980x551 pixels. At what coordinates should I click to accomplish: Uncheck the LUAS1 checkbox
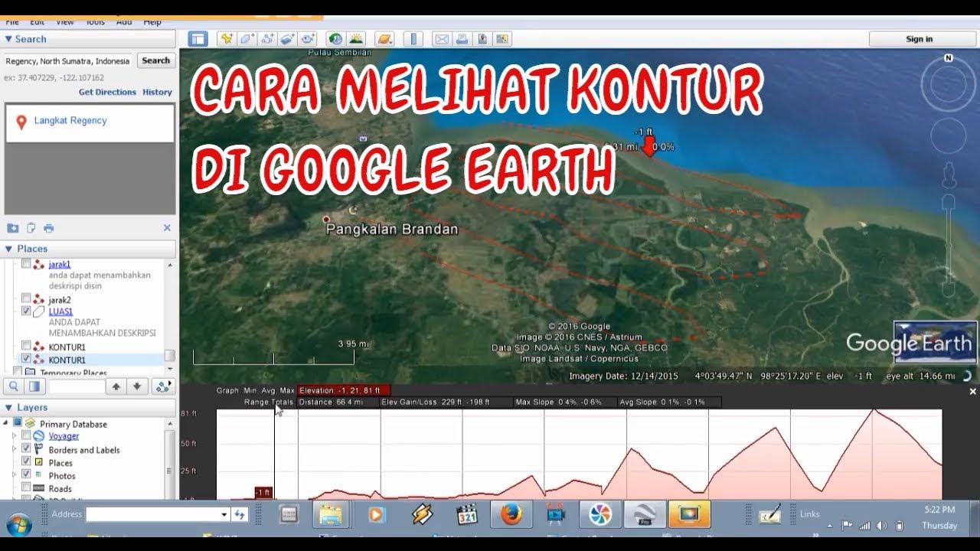(x=26, y=311)
